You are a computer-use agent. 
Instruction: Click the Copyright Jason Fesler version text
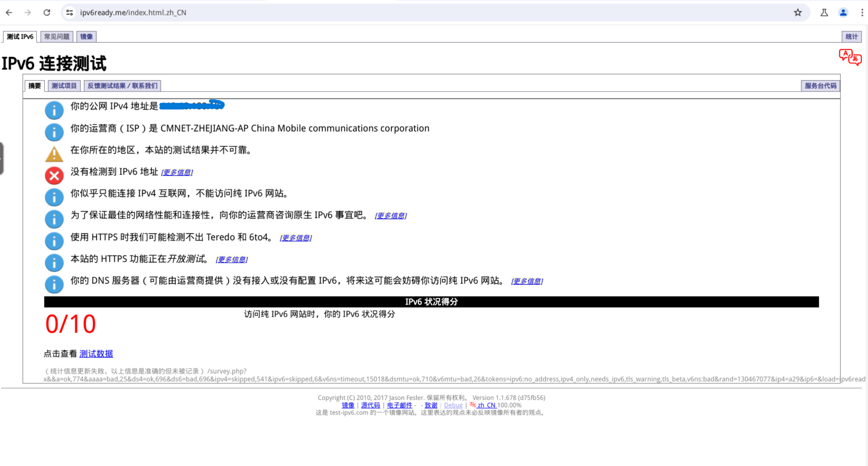pyautogui.click(x=431, y=397)
